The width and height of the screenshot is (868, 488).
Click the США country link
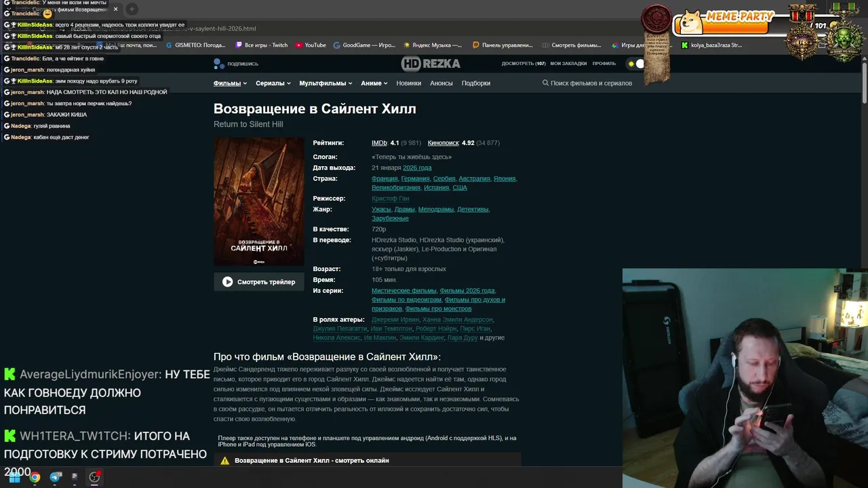[x=460, y=188]
